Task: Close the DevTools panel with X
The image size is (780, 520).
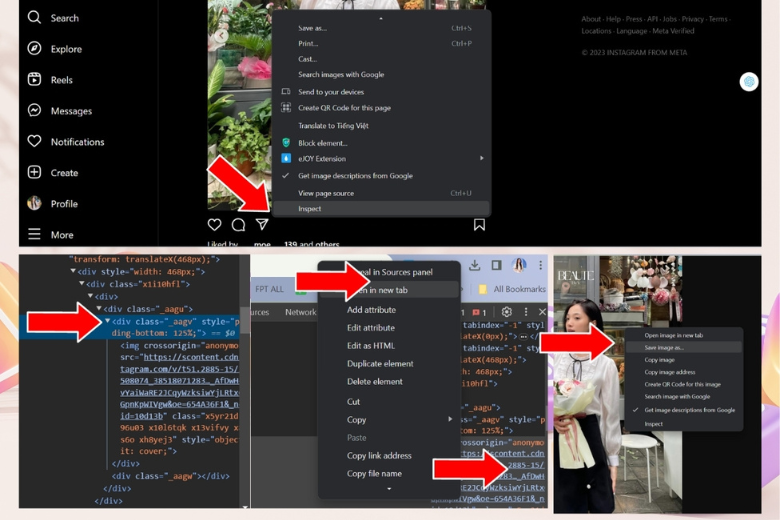Action: point(542,312)
